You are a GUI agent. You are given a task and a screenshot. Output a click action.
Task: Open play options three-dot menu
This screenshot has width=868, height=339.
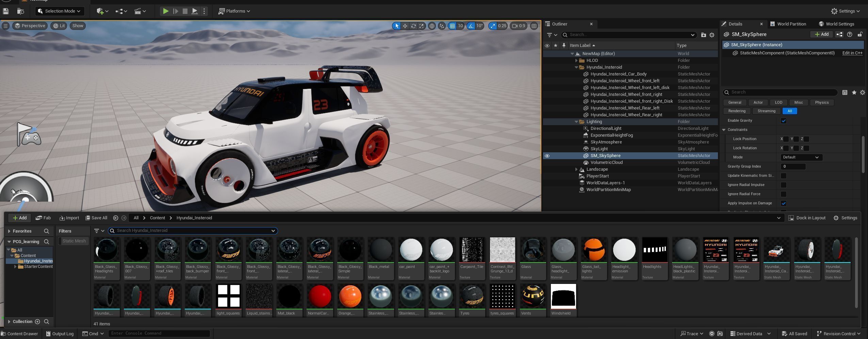(x=204, y=11)
